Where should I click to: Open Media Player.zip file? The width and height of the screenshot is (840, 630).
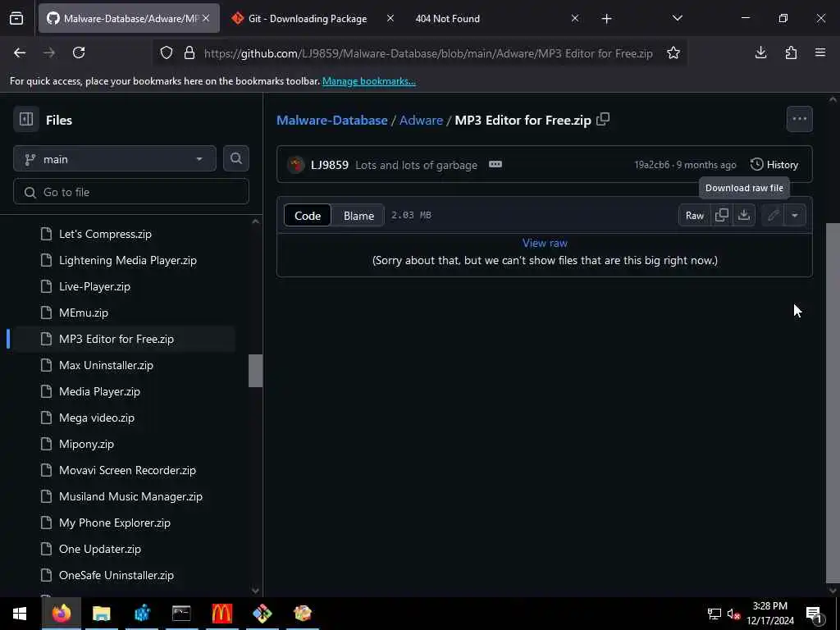point(99,391)
